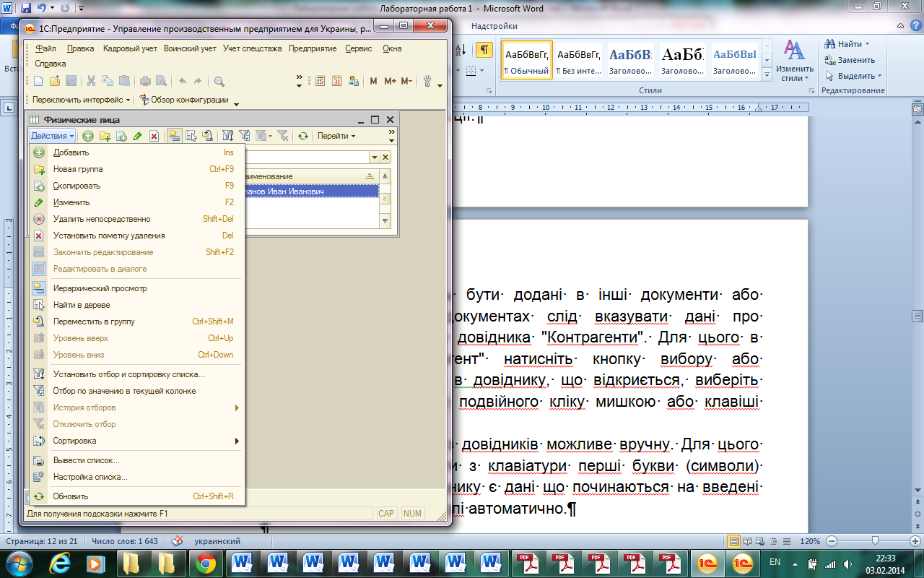Open the Перейти dropdown in list toolbar
The height and width of the screenshot is (578, 924).
point(336,135)
